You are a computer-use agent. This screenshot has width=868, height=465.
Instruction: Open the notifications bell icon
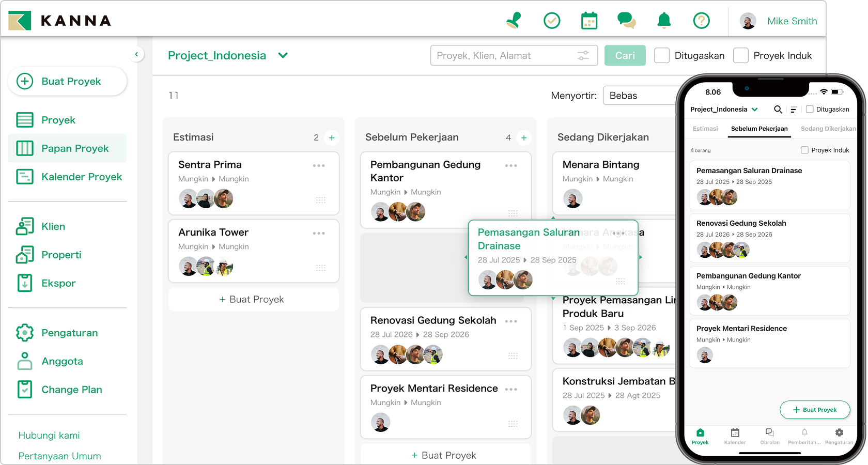point(664,21)
